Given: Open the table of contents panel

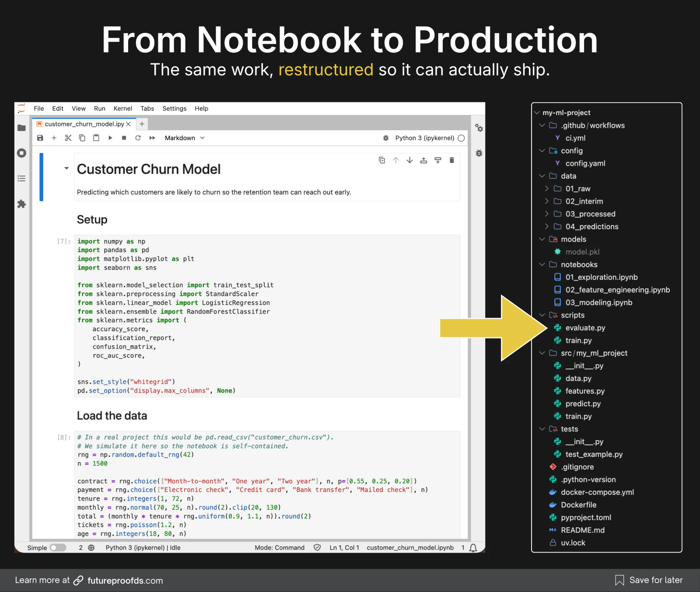Looking at the screenshot, I should [21, 178].
